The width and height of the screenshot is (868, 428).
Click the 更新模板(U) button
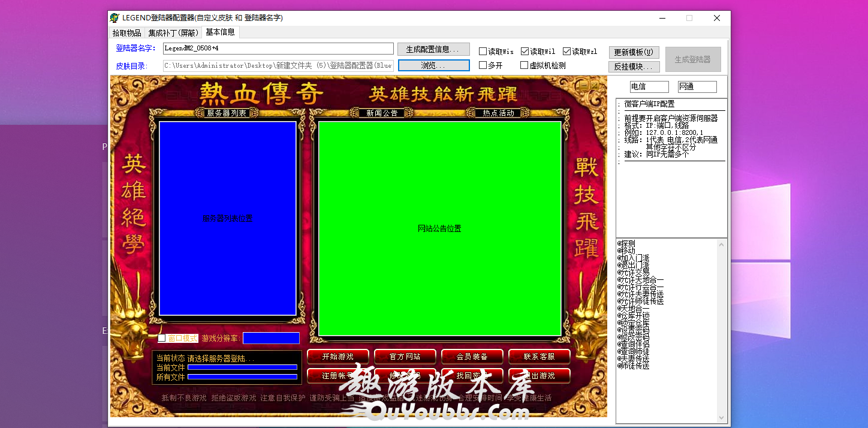[634, 52]
